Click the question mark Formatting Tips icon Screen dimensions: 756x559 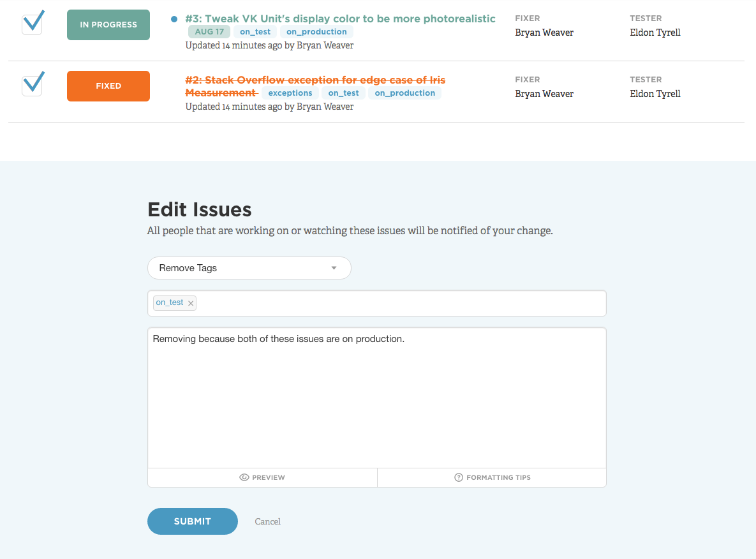(x=458, y=477)
